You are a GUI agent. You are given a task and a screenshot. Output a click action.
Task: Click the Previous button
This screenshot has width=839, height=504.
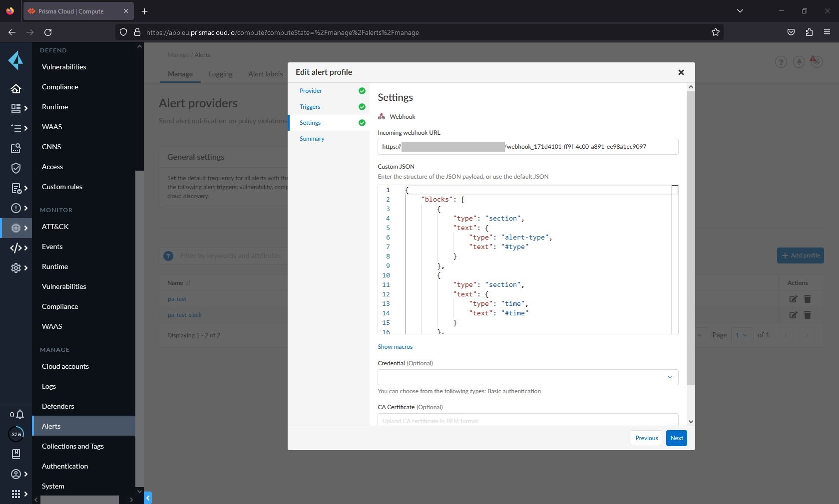[x=646, y=438]
